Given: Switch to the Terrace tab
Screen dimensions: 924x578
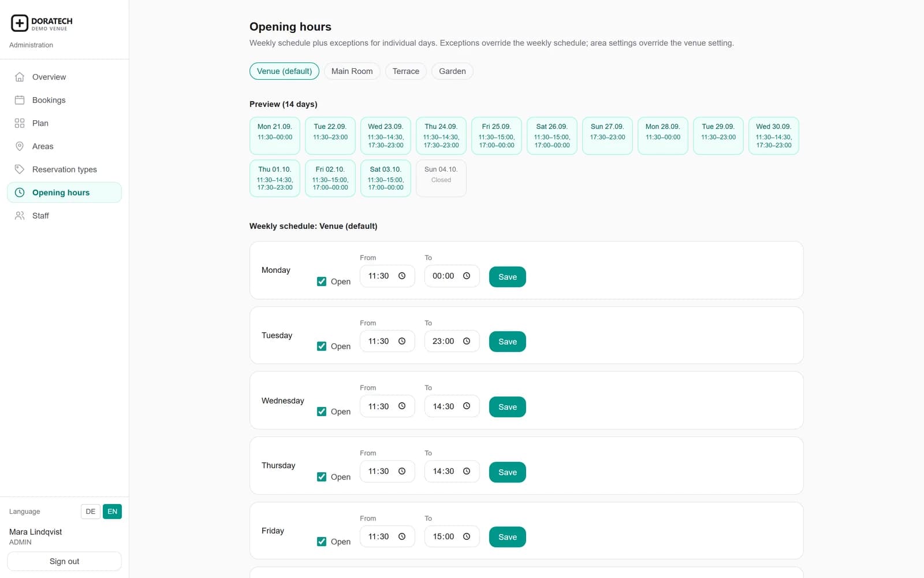Looking at the screenshot, I should 406,71.
